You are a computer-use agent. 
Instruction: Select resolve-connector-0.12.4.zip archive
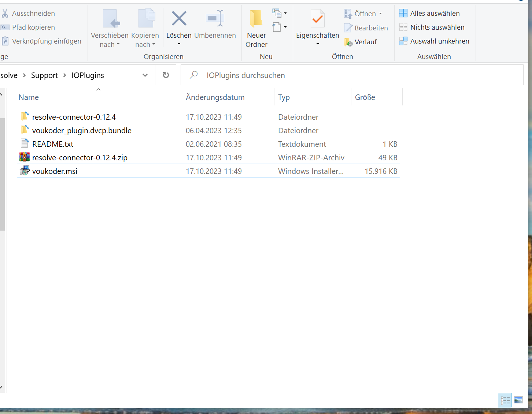click(80, 158)
